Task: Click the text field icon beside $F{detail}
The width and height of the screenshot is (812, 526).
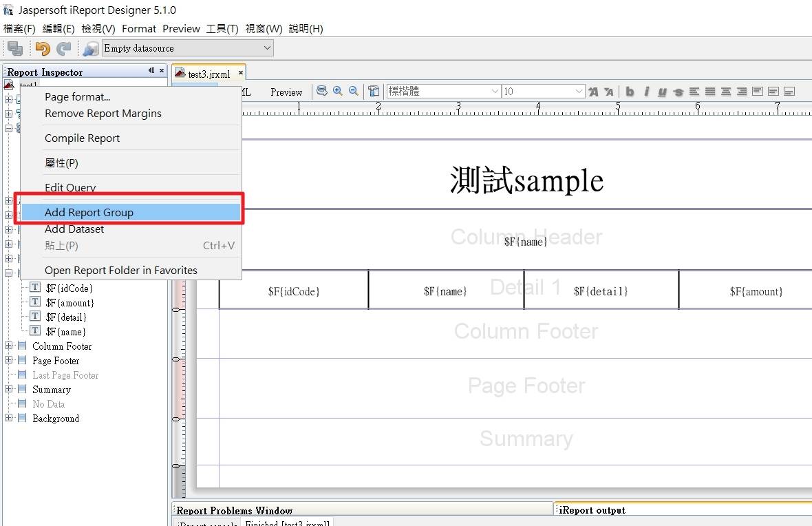Action: pyautogui.click(x=35, y=317)
